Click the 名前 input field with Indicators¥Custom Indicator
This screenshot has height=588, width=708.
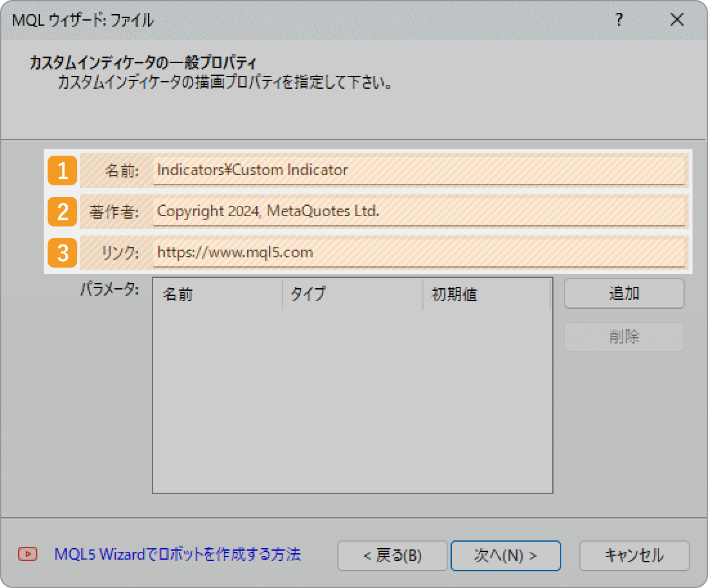pyautogui.click(x=418, y=170)
